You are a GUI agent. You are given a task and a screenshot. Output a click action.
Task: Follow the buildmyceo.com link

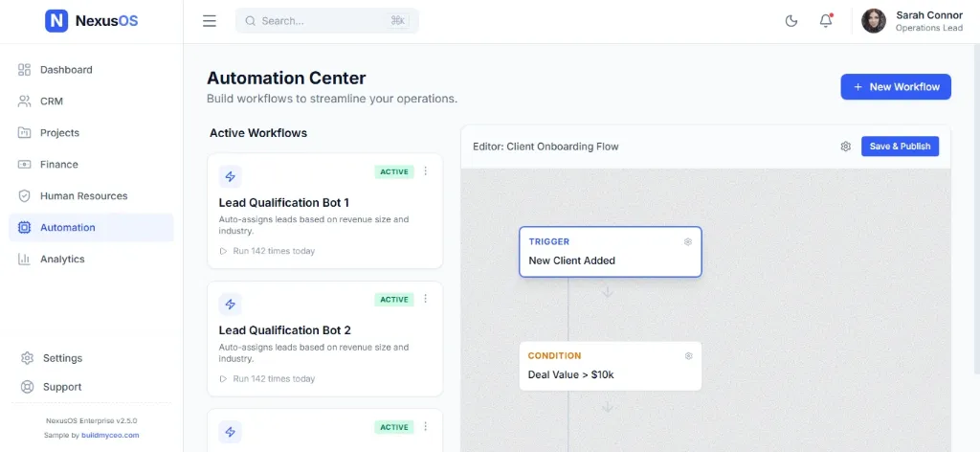click(x=108, y=435)
